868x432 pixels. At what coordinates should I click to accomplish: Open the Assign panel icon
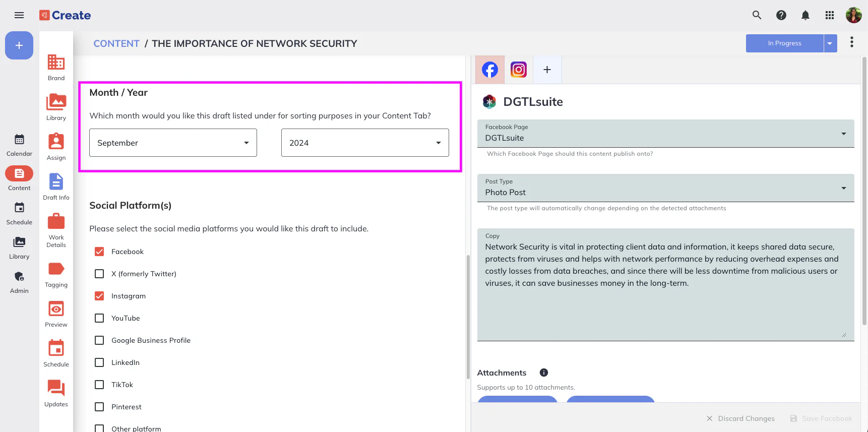56,142
